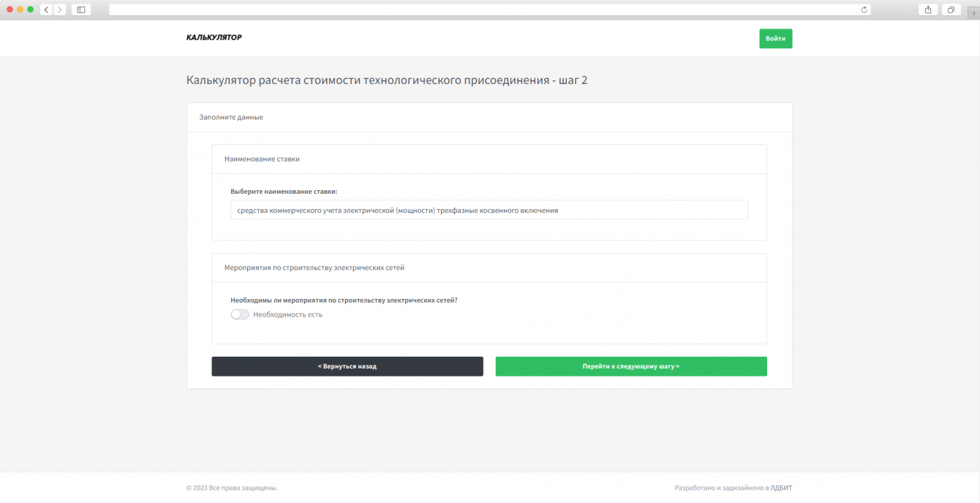Click the Наименование ставки section header

pyautogui.click(x=262, y=159)
